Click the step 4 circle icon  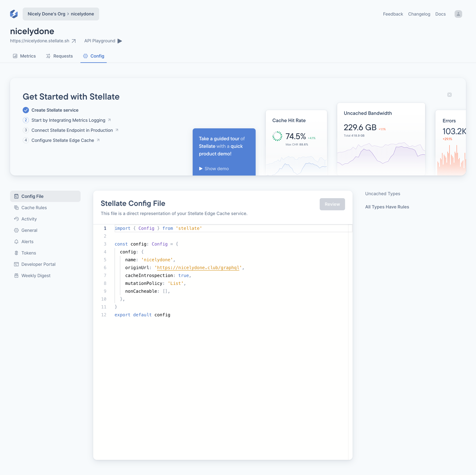pyautogui.click(x=26, y=140)
